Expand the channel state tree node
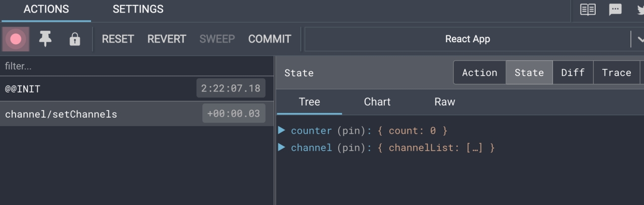 282,148
